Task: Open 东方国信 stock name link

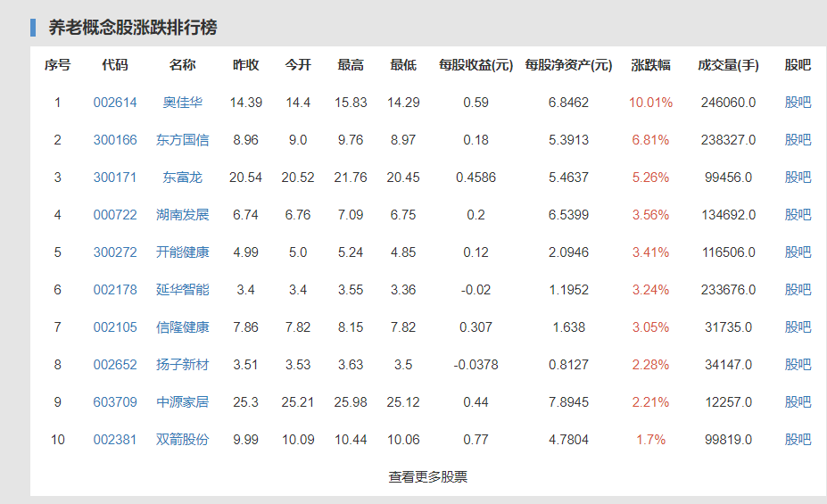Action: point(183,140)
